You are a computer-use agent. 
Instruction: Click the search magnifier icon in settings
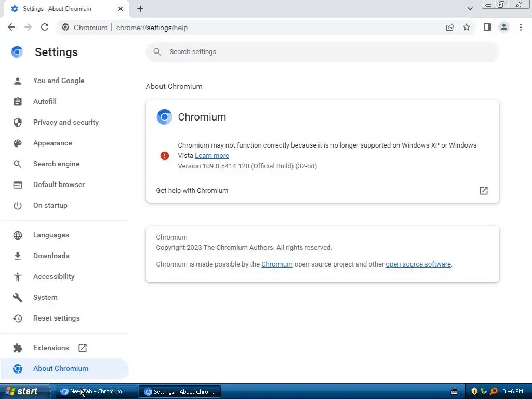(x=157, y=52)
